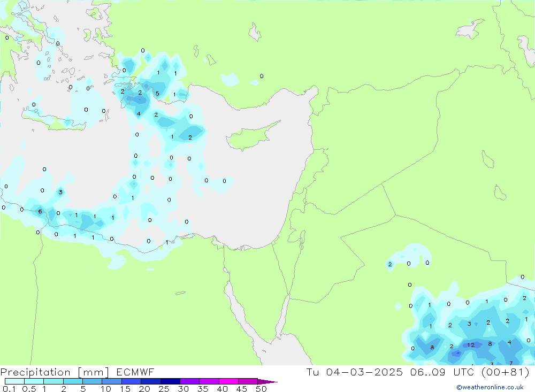Click the 5–10 mm legend color swatch
Screen dimensions: 535x392
click(93, 381)
